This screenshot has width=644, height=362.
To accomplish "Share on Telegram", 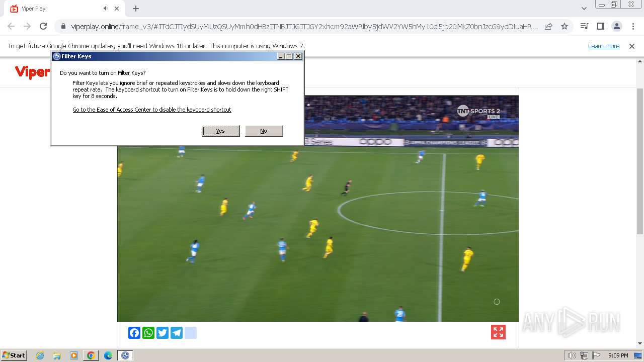I will [177, 333].
